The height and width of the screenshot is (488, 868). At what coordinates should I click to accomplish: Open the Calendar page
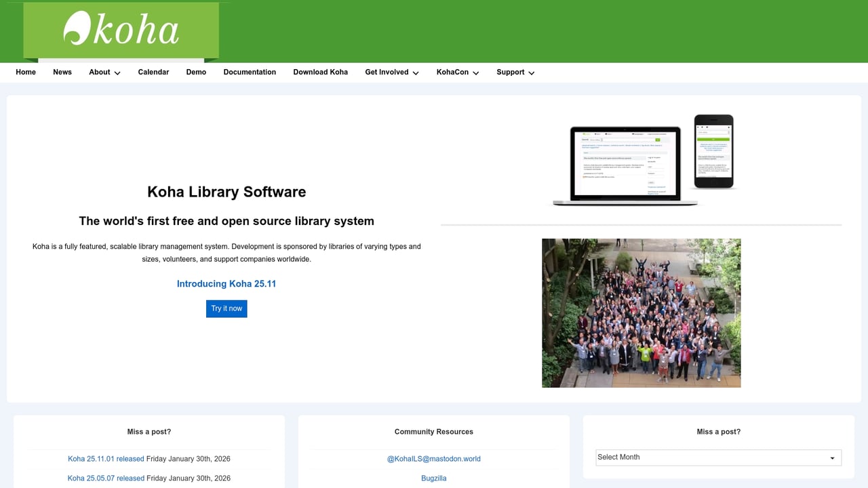(153, 72)
